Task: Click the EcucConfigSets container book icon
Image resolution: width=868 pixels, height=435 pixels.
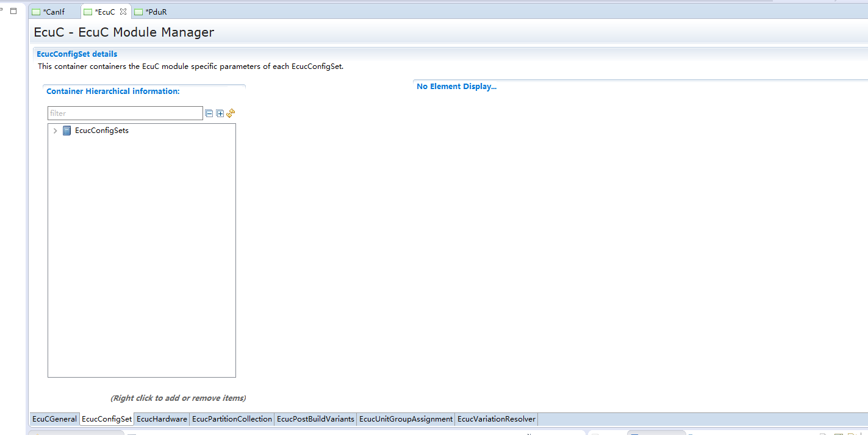Action: click(67, 131)
